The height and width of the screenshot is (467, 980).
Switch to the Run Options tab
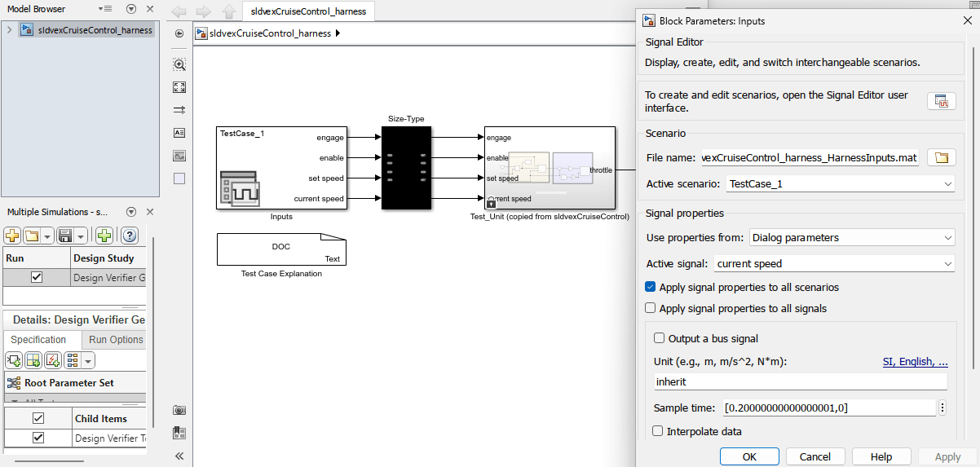point(116,340)
